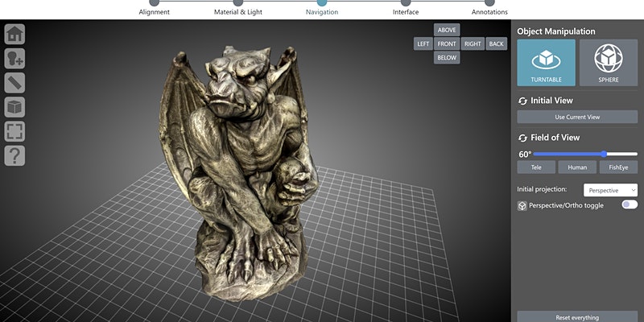
Task: Activate the fullscreen brackets icon
Action: (14, 131)
